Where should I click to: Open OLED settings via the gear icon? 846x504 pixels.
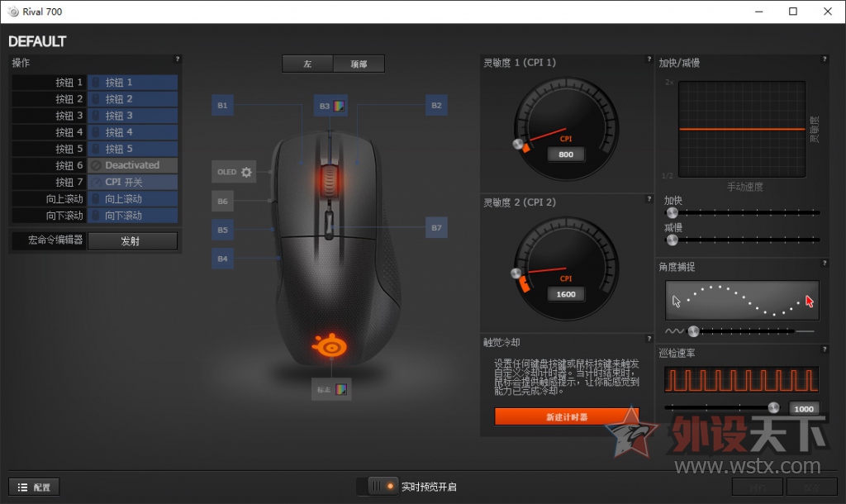(245, 172)
